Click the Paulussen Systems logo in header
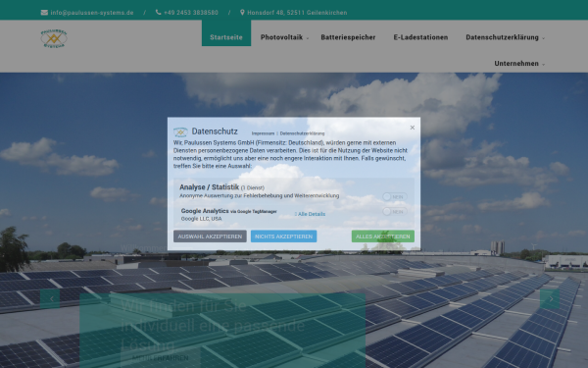 click(x=54, y=38)
